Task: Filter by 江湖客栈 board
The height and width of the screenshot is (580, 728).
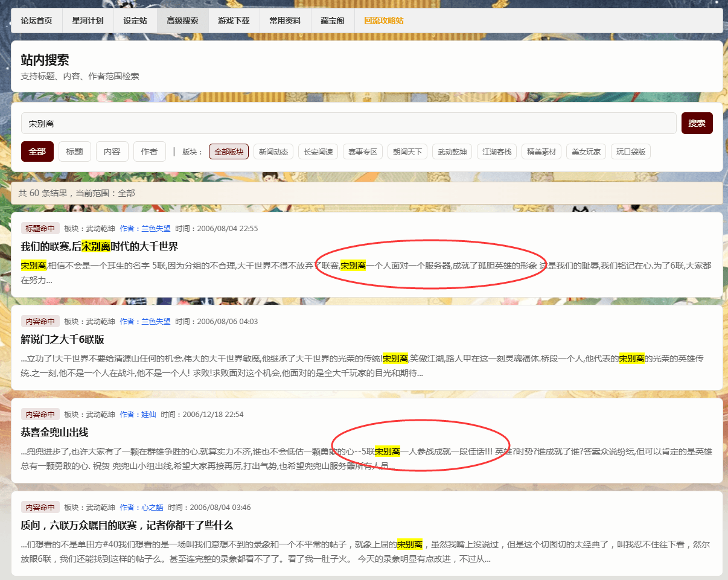Action: (497, 151)
